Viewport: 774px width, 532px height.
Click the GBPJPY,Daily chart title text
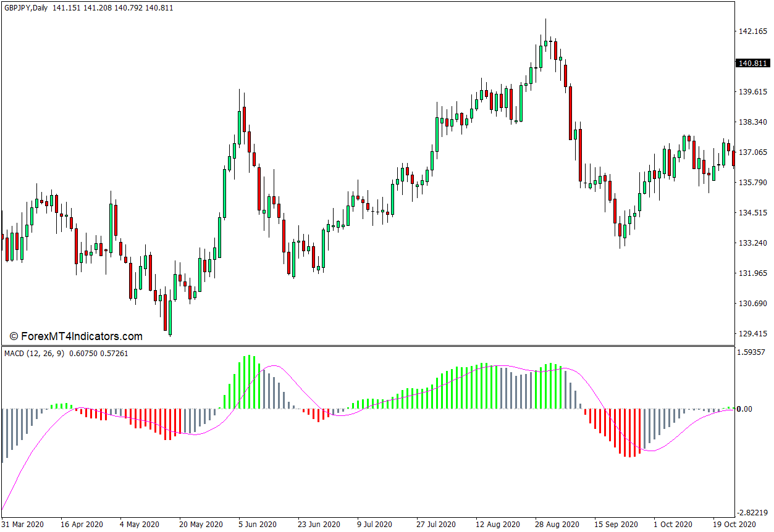[28, 8]
